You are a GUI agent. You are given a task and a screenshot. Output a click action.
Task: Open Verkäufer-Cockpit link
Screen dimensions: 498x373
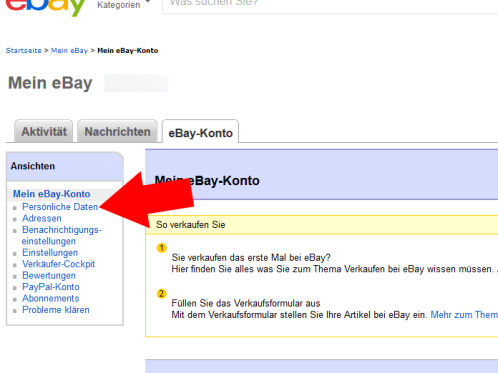tap(58, 264)
